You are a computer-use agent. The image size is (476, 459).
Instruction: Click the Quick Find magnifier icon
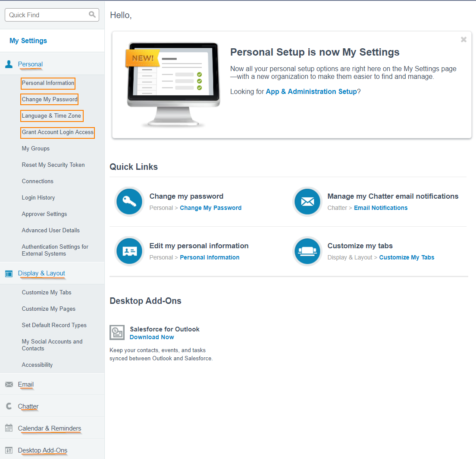pyautogui.click(x=92, y=15)
